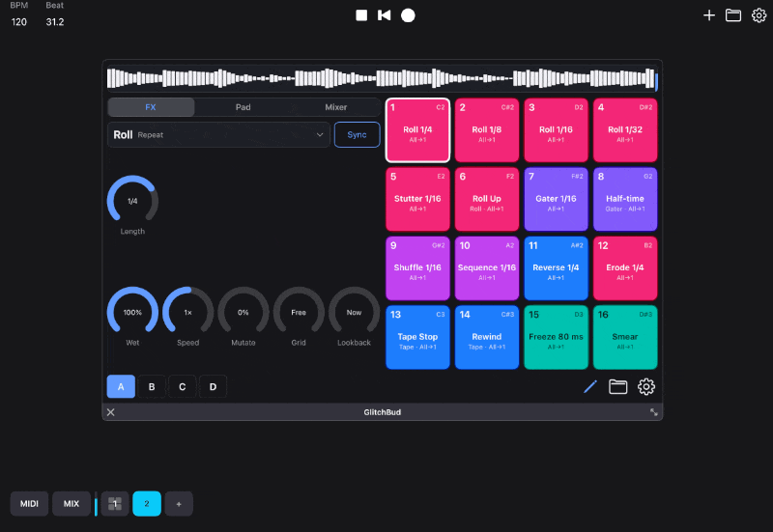Click the waveform display in GlitchBud
The image size is (773, 532).
(x=382, y=78)
